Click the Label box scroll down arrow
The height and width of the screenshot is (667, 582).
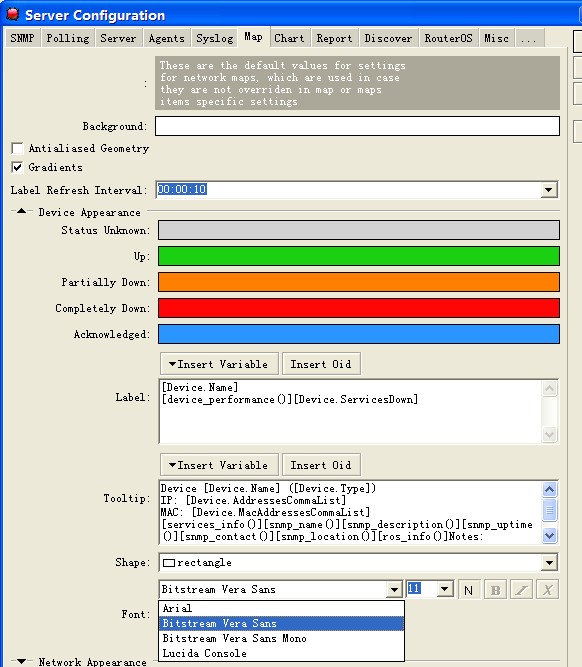pyautogui.click(x=549, y=434)
